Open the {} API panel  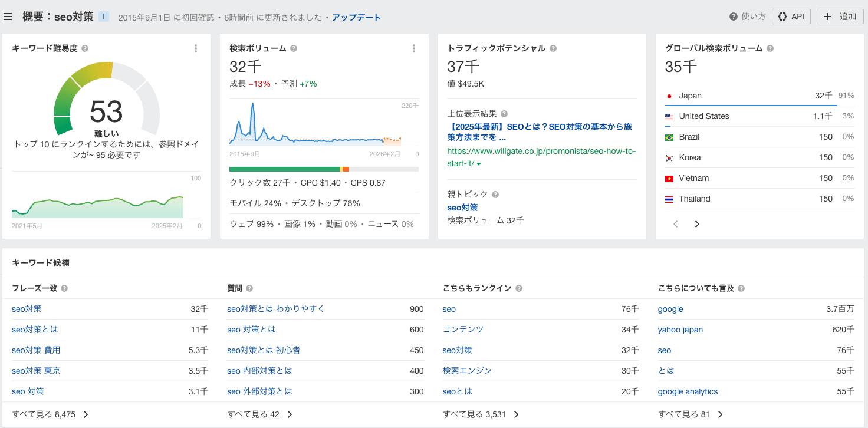791,16
